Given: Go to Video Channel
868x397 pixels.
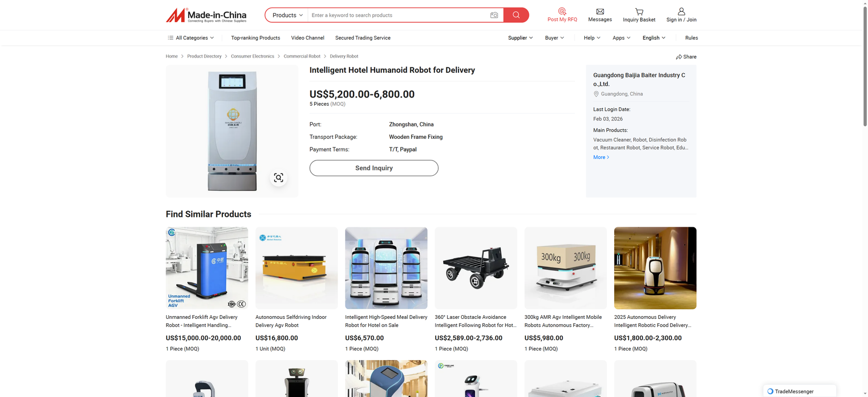Looking at the screenshot, I should coord(308,38).
